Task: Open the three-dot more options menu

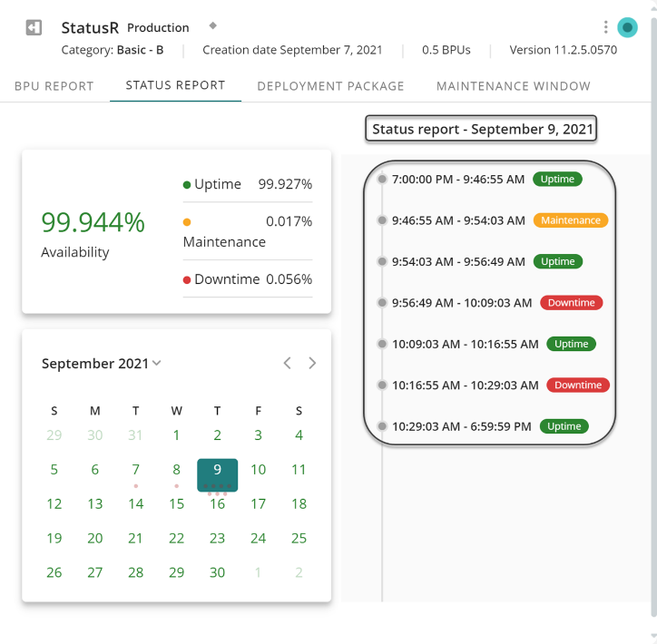Action: coord(605,27)
